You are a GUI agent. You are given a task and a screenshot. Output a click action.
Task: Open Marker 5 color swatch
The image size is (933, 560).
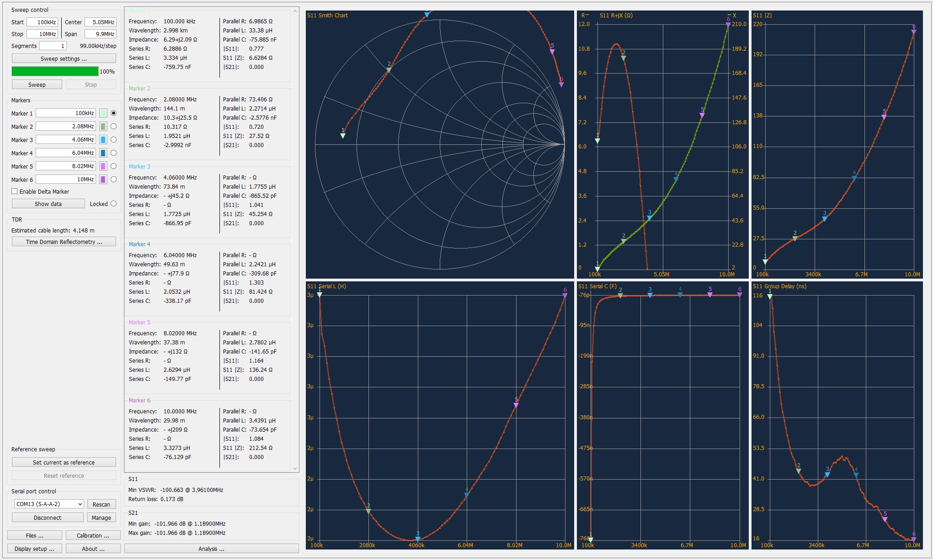pos(103,166)
